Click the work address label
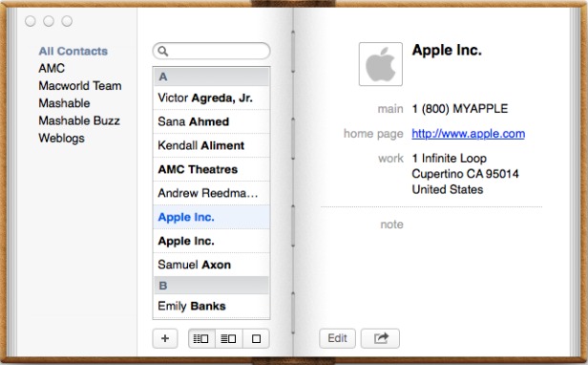The width and height of the screenshot is (588, 365). 390,159
